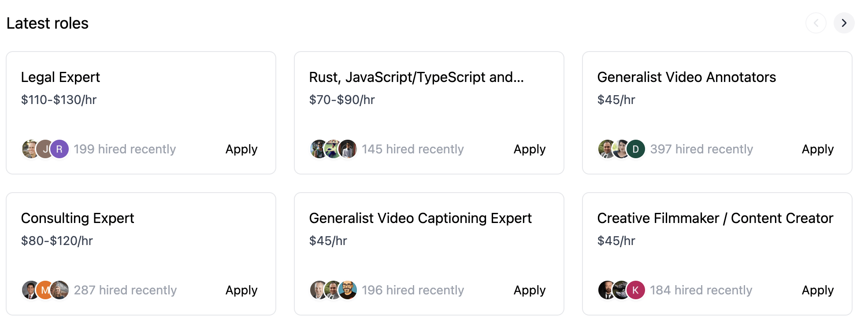Open the Legal Expert role title
Image resolution: width=868 pixels, height=327 pixels.
[x=60, y=77]
